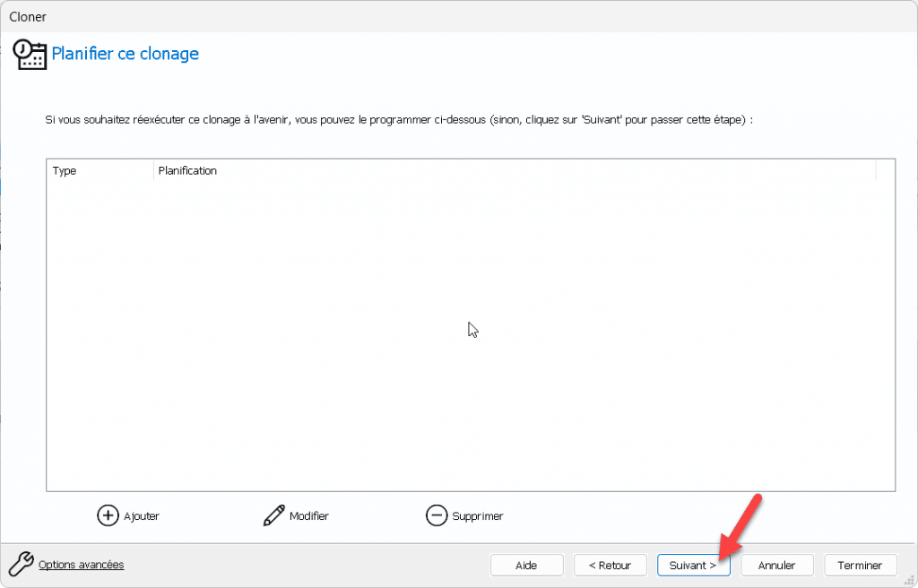Click the Planifier ce clonage heading
This screenshot has height=588, width=918.
(x=125, y=54)
